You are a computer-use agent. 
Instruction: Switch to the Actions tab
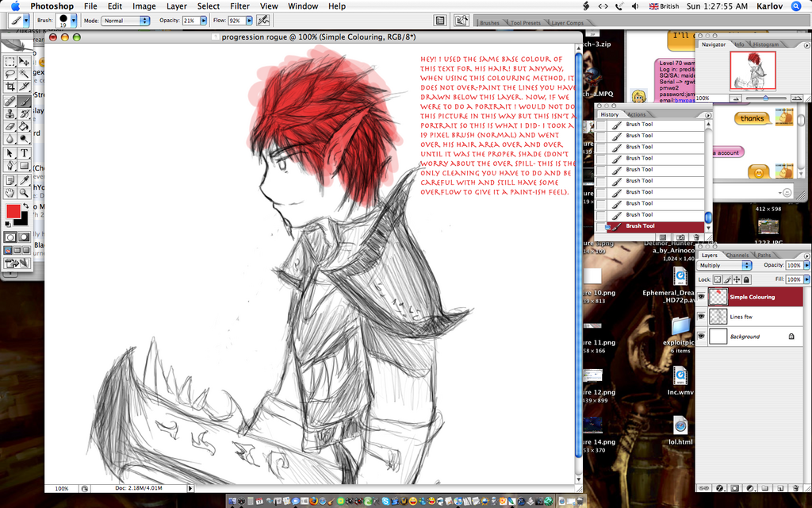pyautogui.click(x=636, y=114)
